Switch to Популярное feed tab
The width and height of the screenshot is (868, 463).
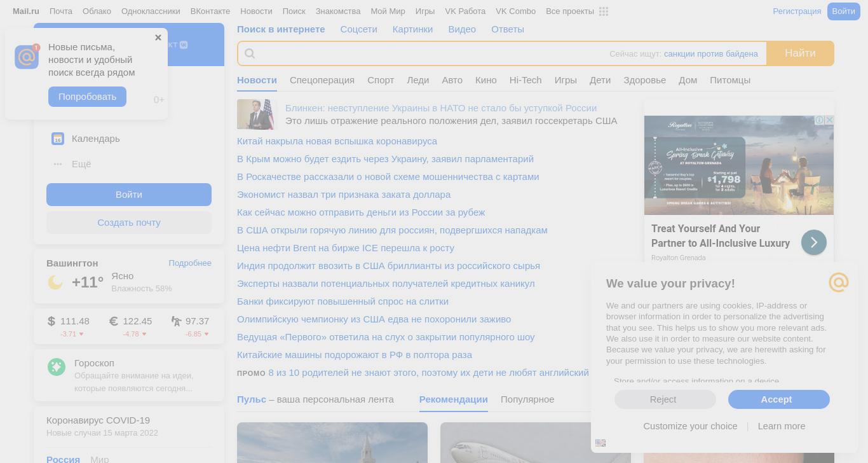pyautogui.click(x=527, y=399)
